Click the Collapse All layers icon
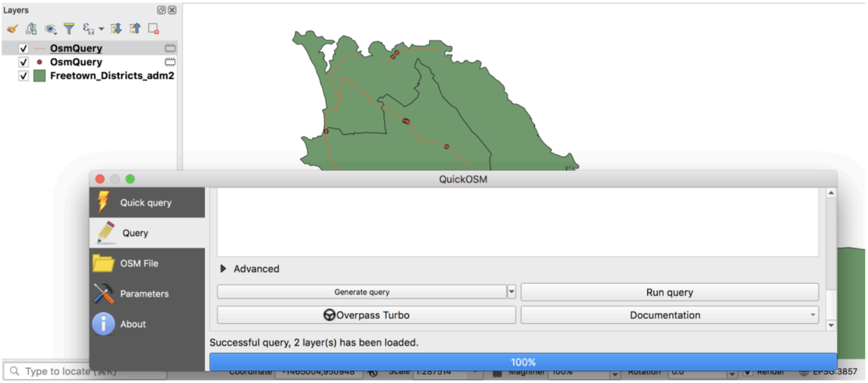868x383 pixels. click(x=135, y=29)
